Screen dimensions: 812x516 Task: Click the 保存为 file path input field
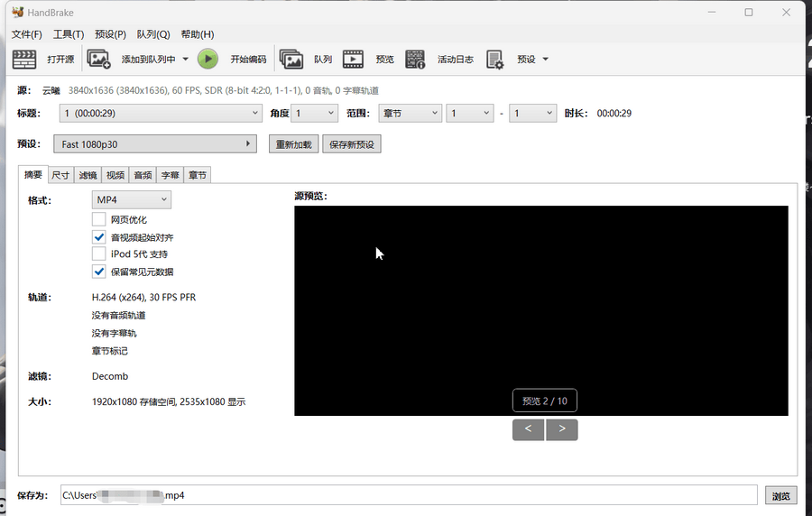point(406,495)
